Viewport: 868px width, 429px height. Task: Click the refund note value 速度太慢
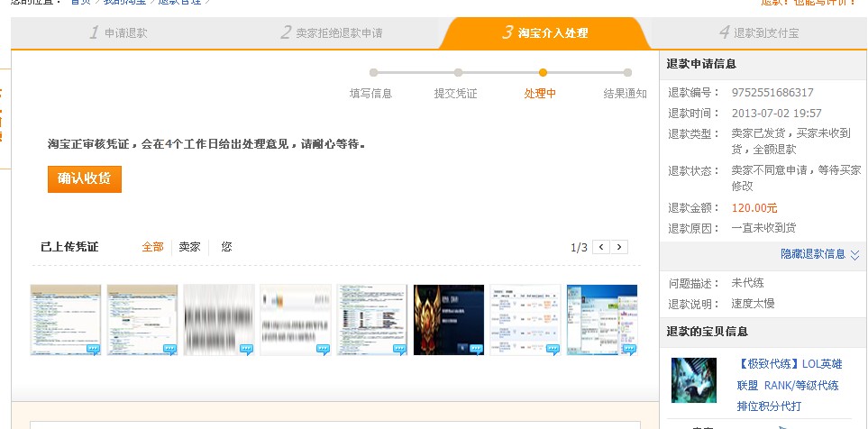753,304
